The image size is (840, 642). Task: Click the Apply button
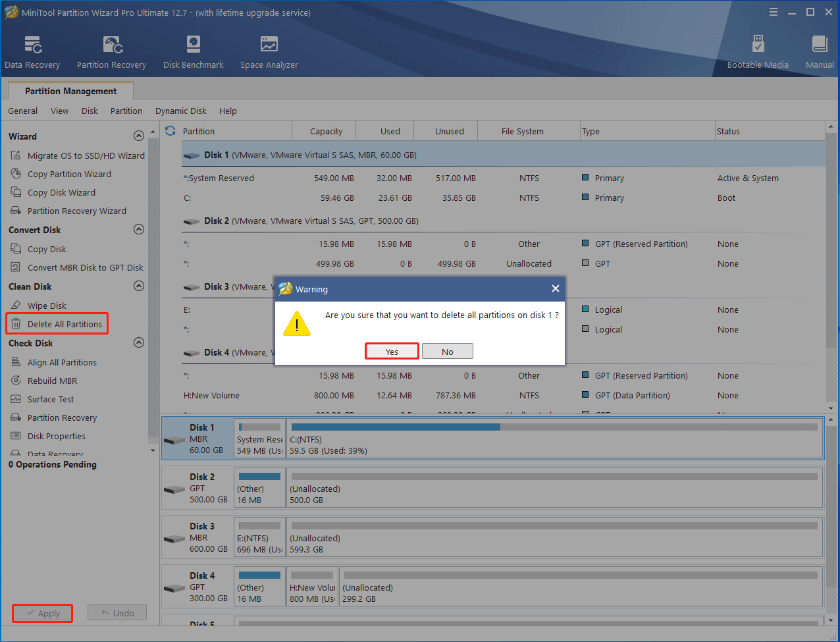coord(42,613)
